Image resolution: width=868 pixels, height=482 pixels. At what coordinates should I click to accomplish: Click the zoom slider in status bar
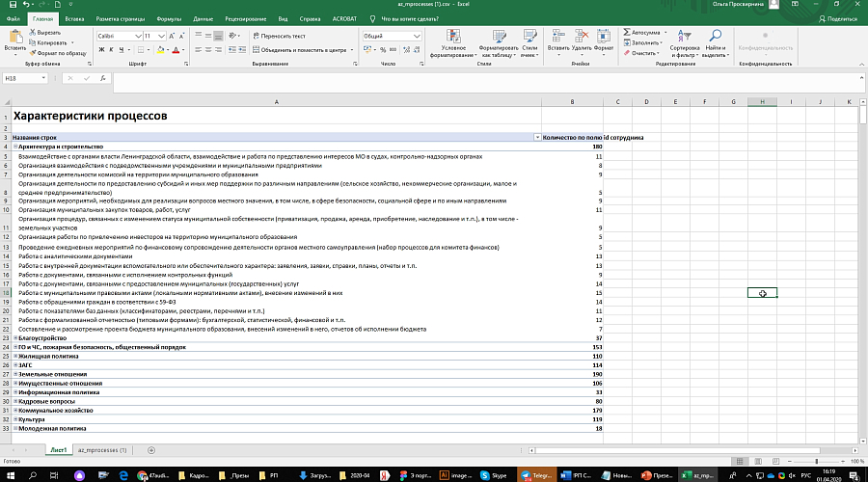point(816,461)
